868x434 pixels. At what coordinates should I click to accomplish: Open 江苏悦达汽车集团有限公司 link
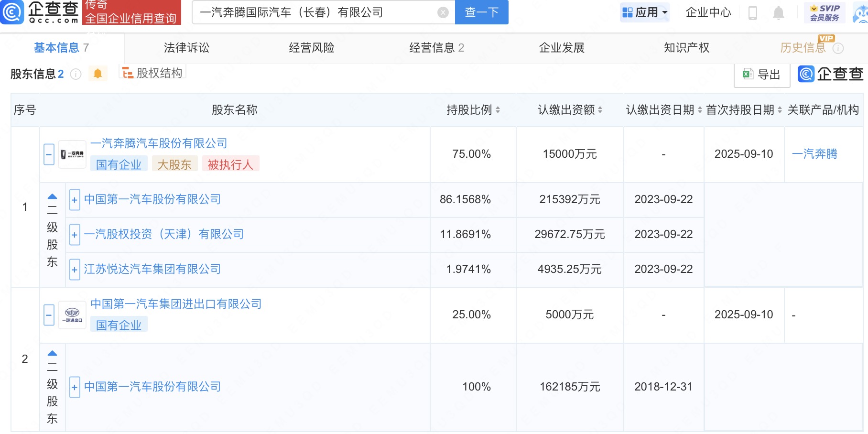point(152,269)
